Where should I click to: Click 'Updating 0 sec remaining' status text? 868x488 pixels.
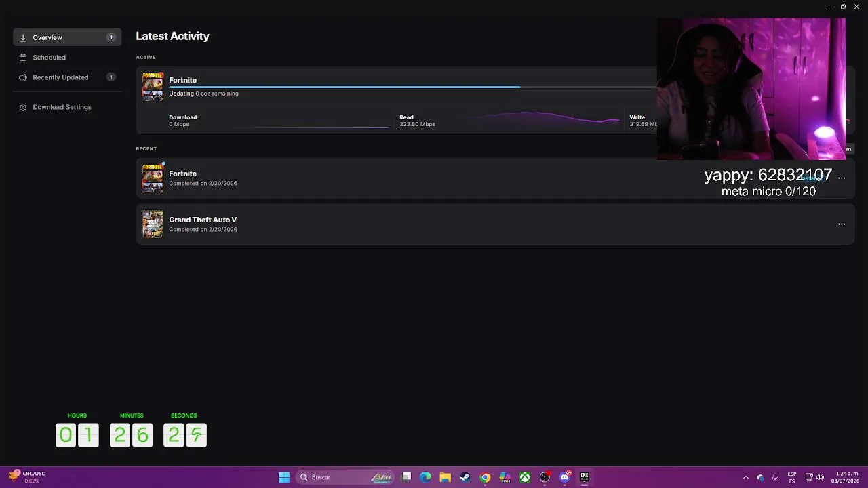(203, 94)
